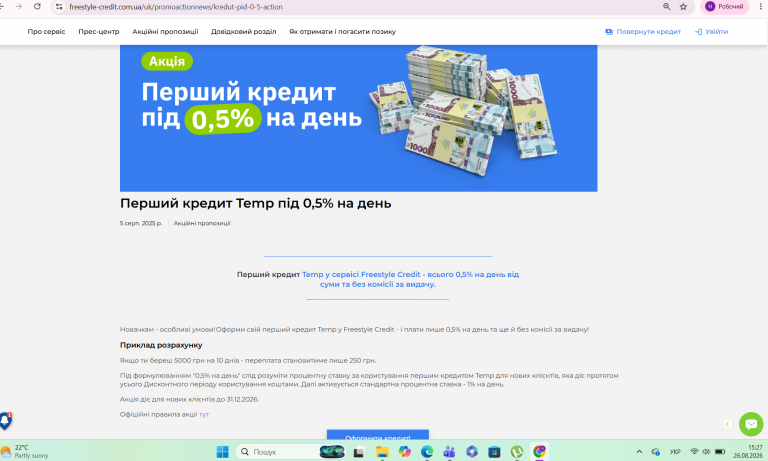Go forward with the browser arrow
Image resolution: width=768 pixels, height=461 pixels.
19,6
